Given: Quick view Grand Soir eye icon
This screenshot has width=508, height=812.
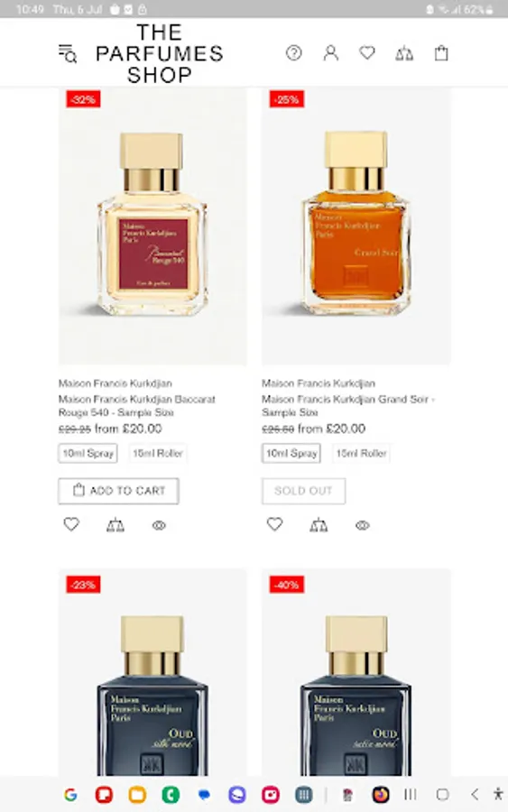Looking at the screenshot, I should coord(363,526).
